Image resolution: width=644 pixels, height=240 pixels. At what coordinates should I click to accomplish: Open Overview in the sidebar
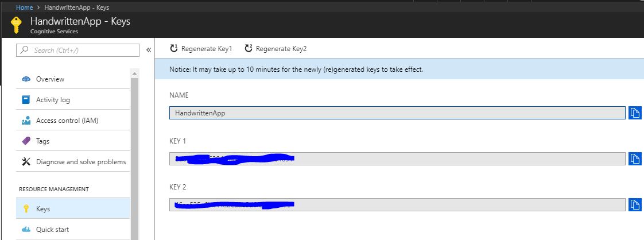(x=73, y=79)
